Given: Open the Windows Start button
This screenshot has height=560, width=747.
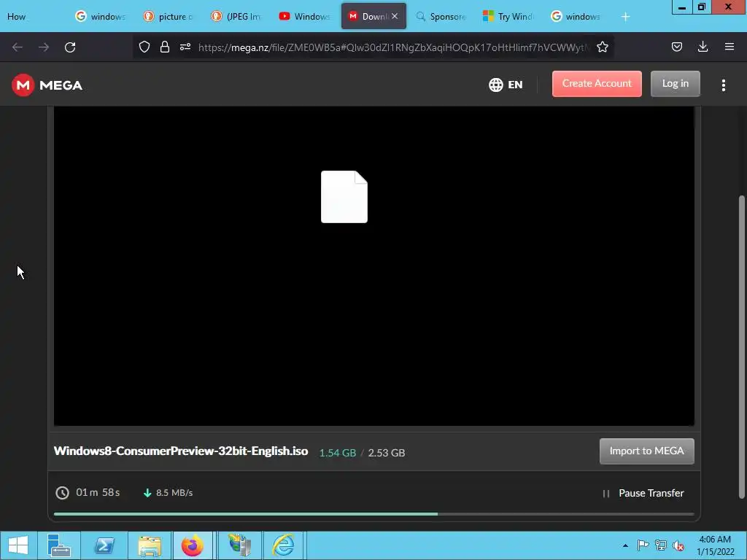Looking at the screenshot, I should (18, 545).
